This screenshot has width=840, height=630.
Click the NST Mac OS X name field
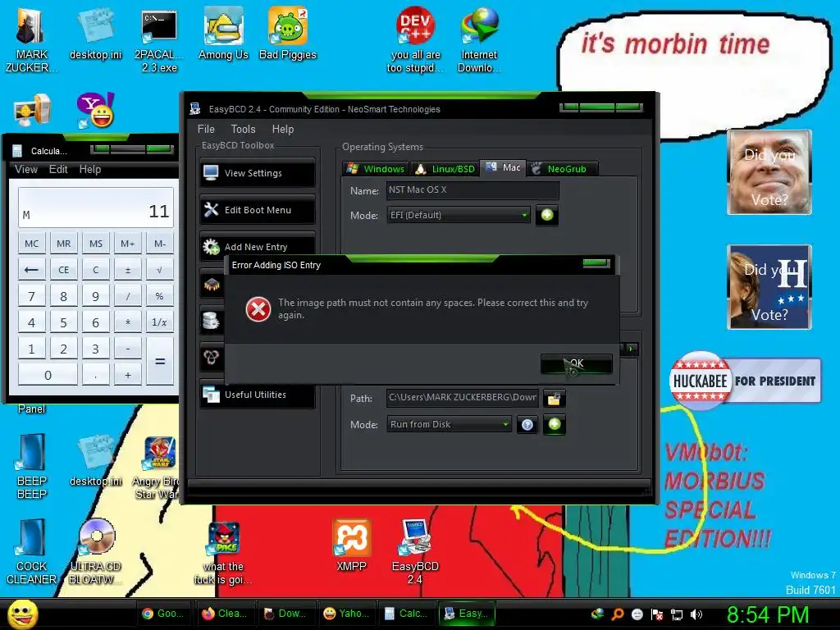click(x=472, y=190)
